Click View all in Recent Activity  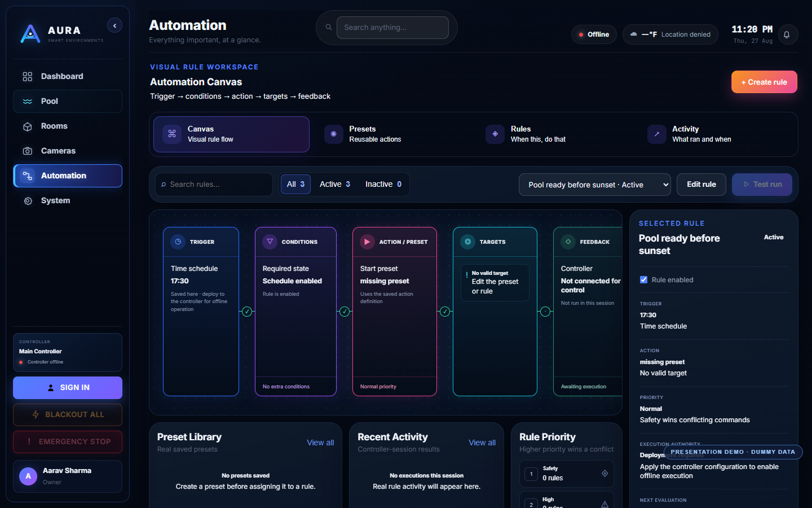pos(482,443)
